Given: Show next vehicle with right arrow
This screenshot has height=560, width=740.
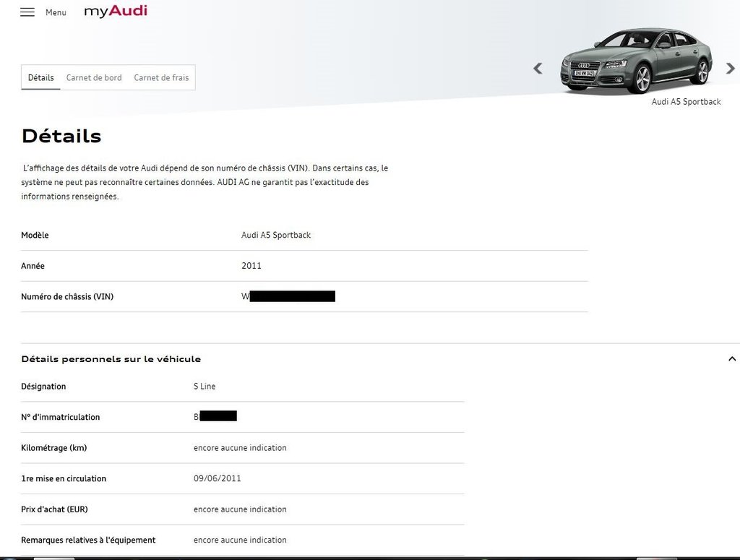Looking at the screenshot, I should click(x=730, y=69).
